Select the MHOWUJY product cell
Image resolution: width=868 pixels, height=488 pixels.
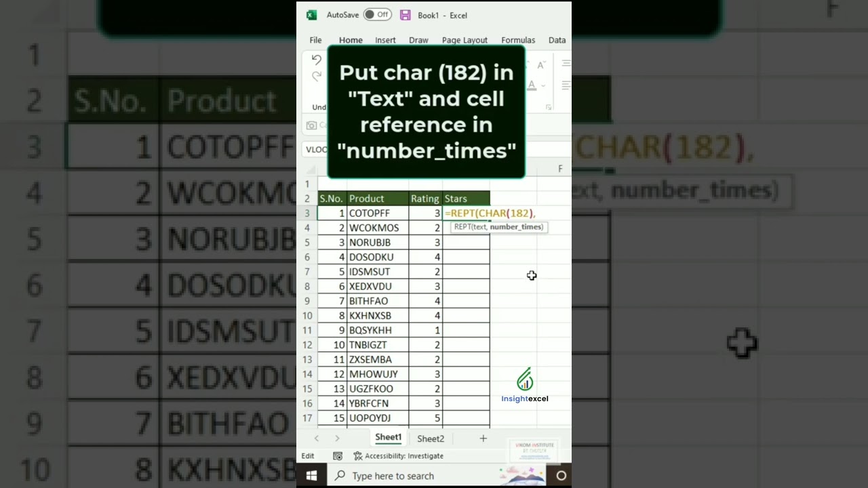point(378,374)
